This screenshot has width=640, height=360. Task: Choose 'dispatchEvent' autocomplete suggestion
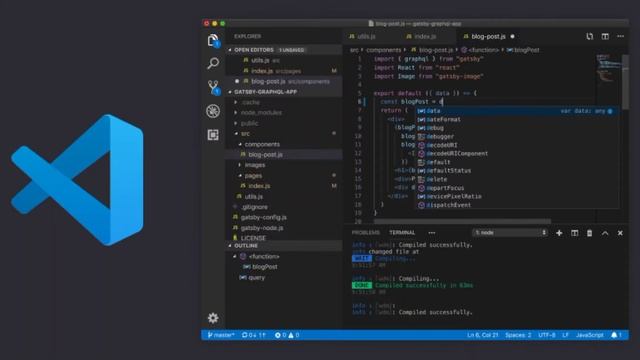pos(517,205)
